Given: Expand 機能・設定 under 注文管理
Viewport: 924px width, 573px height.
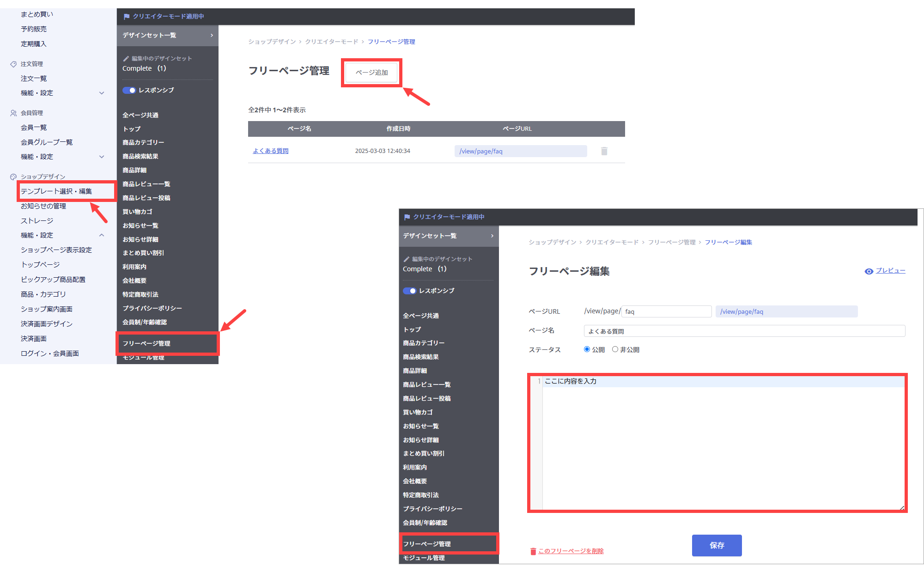Looking at the screenshot, I should 102,93.
